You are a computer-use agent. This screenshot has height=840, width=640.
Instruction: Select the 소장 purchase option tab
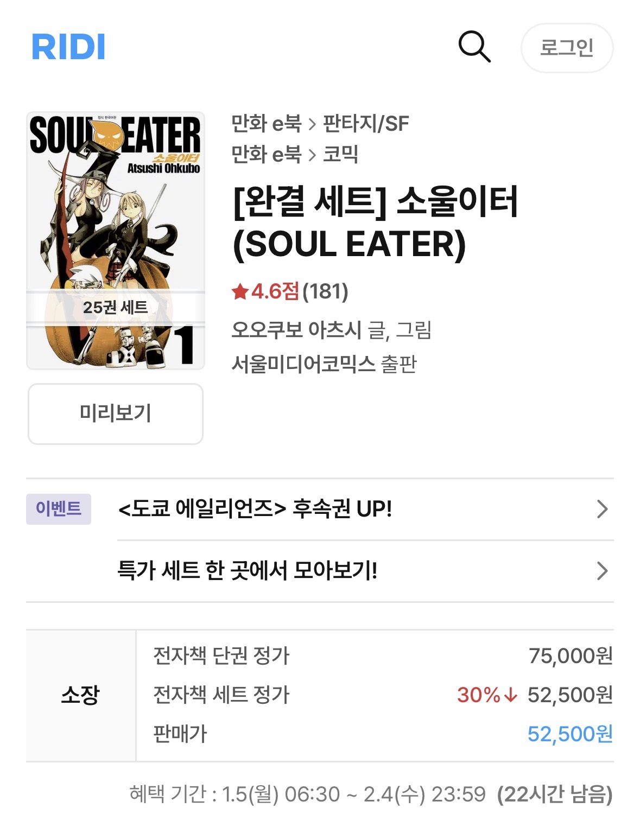tap(80, 695)
